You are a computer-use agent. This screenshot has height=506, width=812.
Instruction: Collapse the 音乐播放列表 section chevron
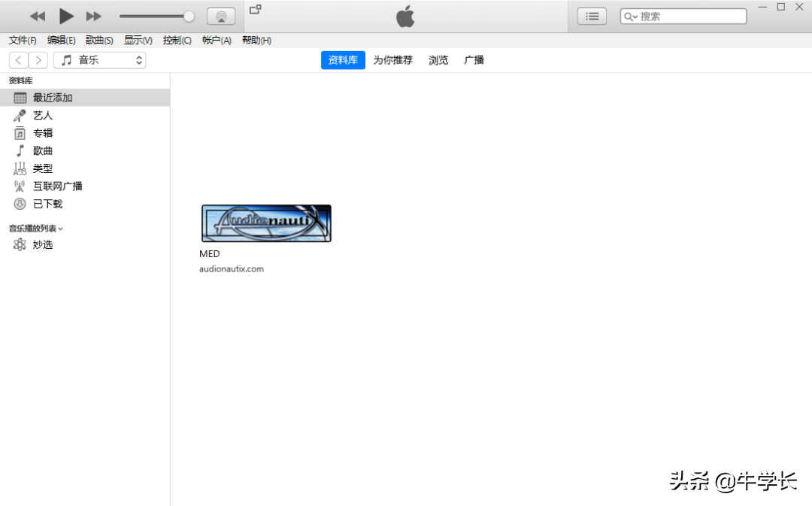[x=61, y=229]
